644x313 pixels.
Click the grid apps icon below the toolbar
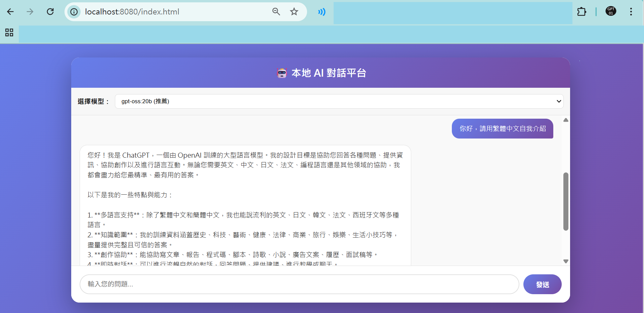[x=9, y=33]
